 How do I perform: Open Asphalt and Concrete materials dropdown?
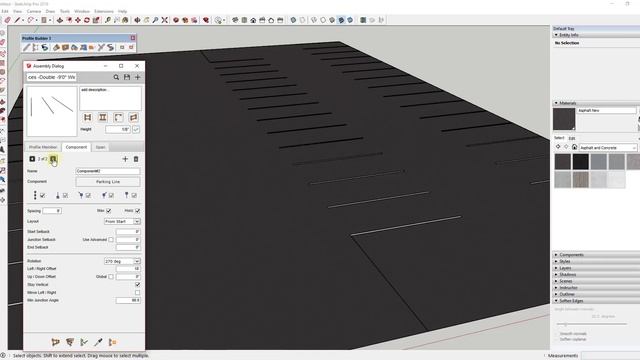click(x=608, y=147)
